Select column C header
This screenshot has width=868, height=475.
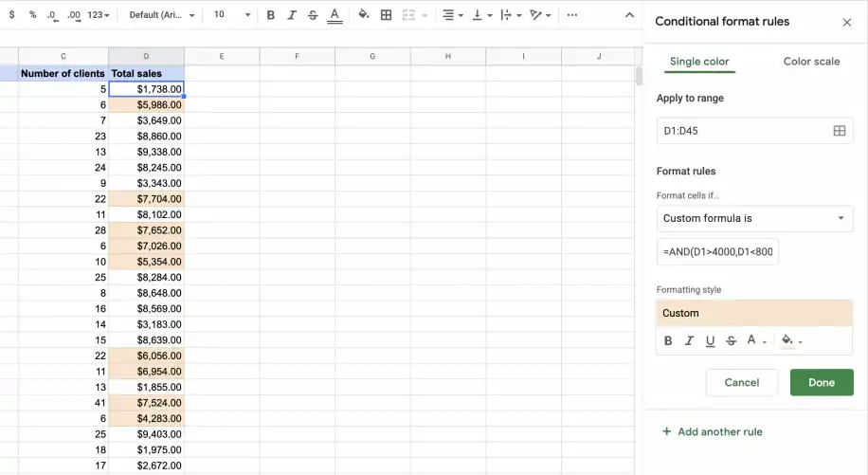tap(63, 57)
